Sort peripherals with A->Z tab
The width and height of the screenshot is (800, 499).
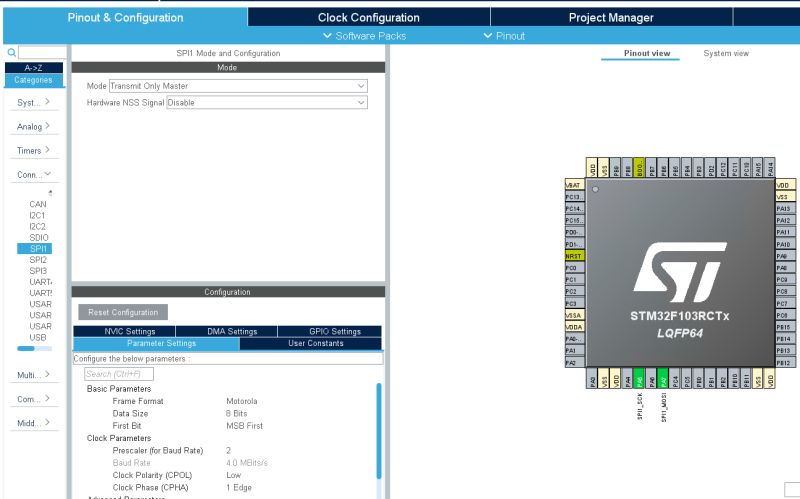tap(34, 67)
